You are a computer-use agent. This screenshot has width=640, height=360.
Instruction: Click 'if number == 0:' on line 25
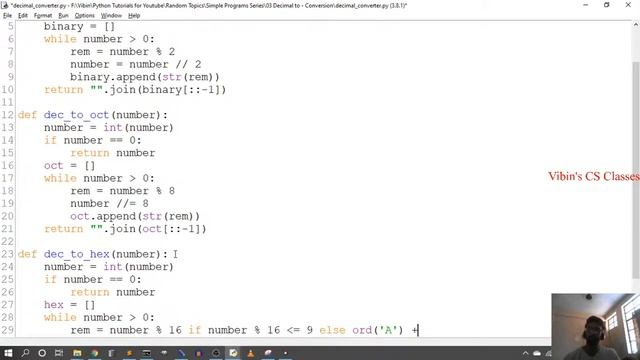point(93,279)
